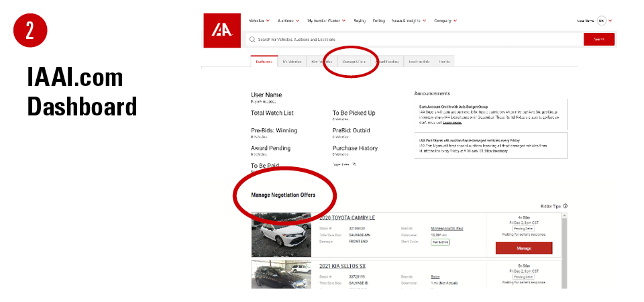Screen dimensions: 644x302
Task: Expand News & Insights menu
Action: (409, 21)
